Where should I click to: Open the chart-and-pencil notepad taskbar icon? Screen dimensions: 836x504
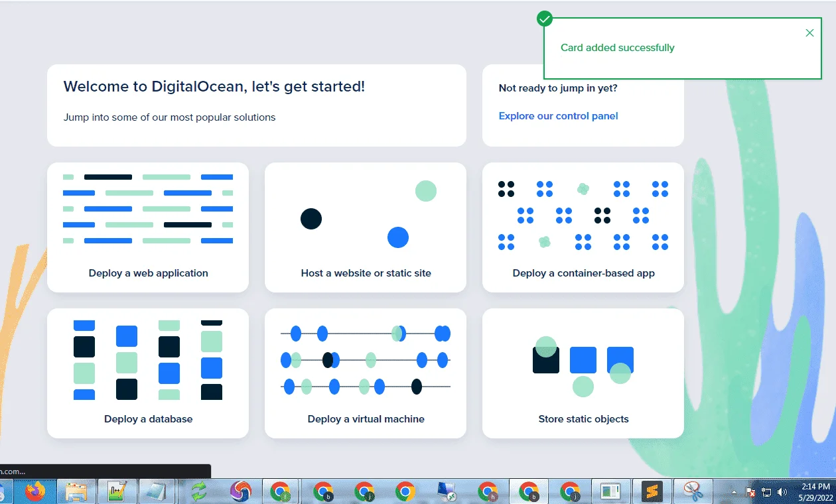click(117, 491)
